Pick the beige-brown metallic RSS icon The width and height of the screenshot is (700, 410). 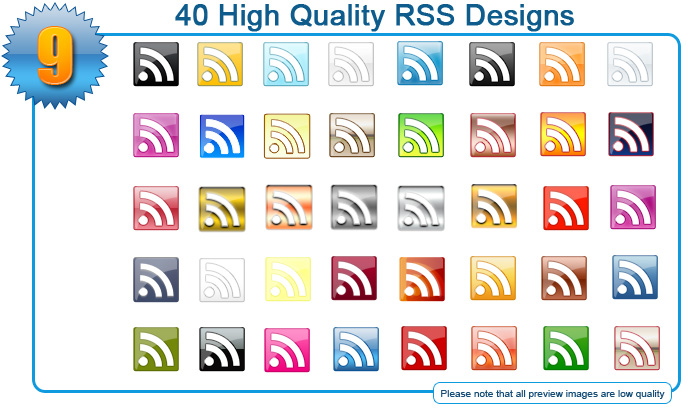coord(352,135)
